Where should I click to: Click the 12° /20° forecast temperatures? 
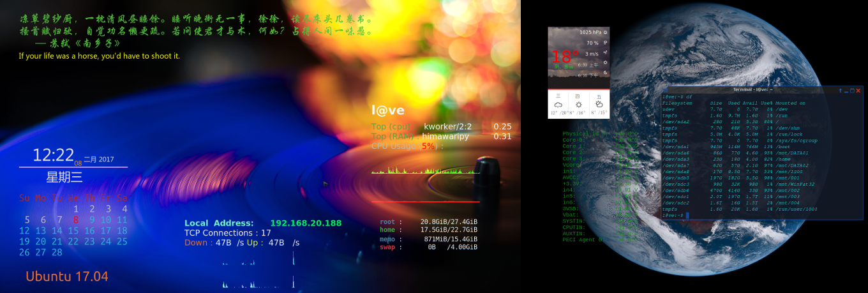click(x=558, y=112)
